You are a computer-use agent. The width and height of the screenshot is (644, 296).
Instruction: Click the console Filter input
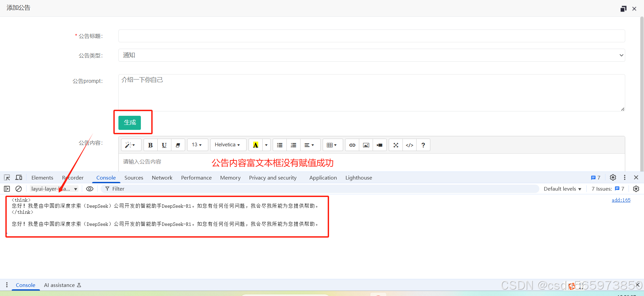[x=320, y=189]
